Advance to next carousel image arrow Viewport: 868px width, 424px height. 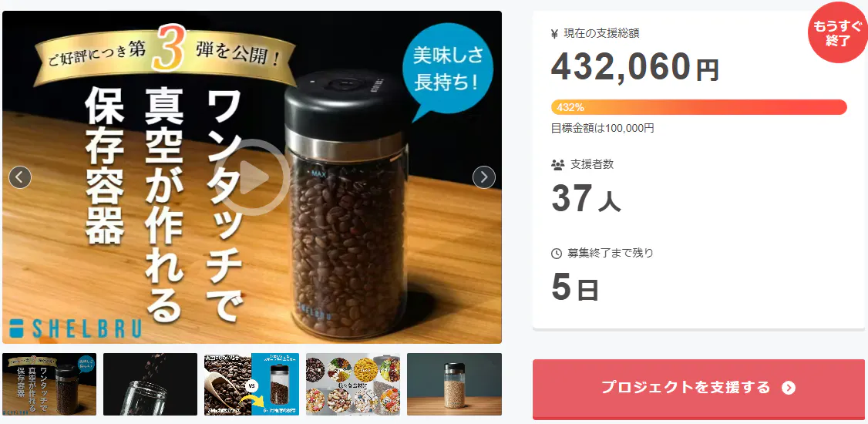click(484, 177)
